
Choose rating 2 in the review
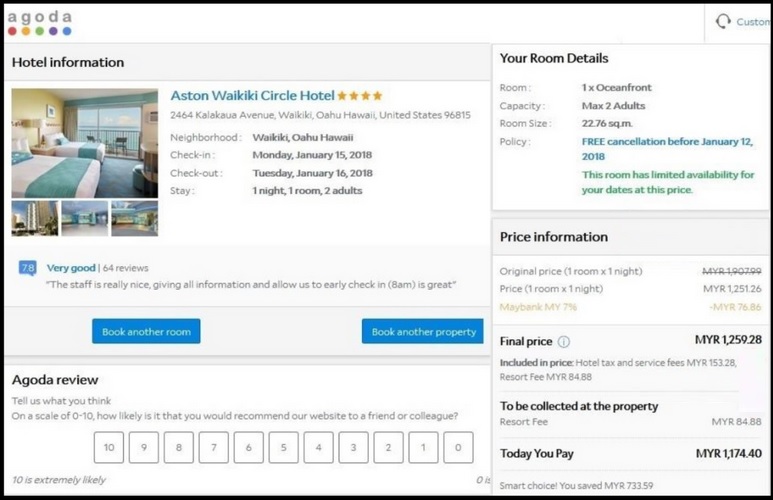click(388, 447)
